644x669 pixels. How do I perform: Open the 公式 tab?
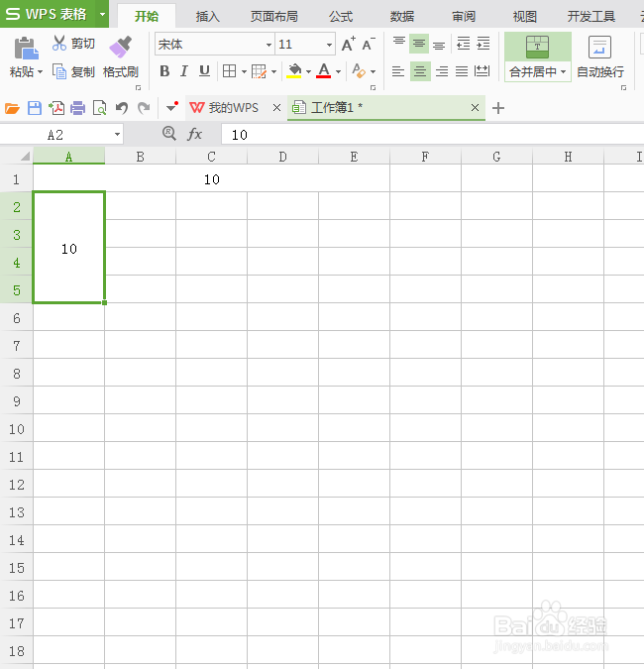tap(341, 16)
